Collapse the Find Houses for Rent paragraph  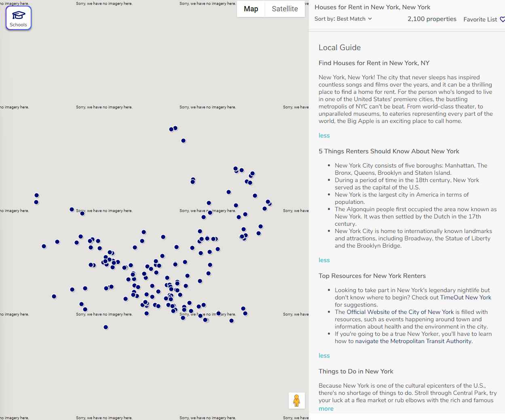pos(324,136)
